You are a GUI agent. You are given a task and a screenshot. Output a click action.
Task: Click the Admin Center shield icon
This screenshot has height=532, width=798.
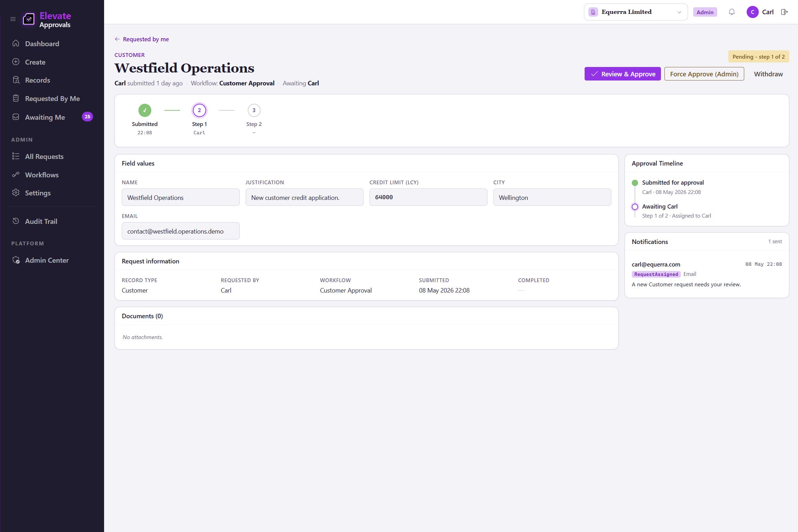click(16, 260)
